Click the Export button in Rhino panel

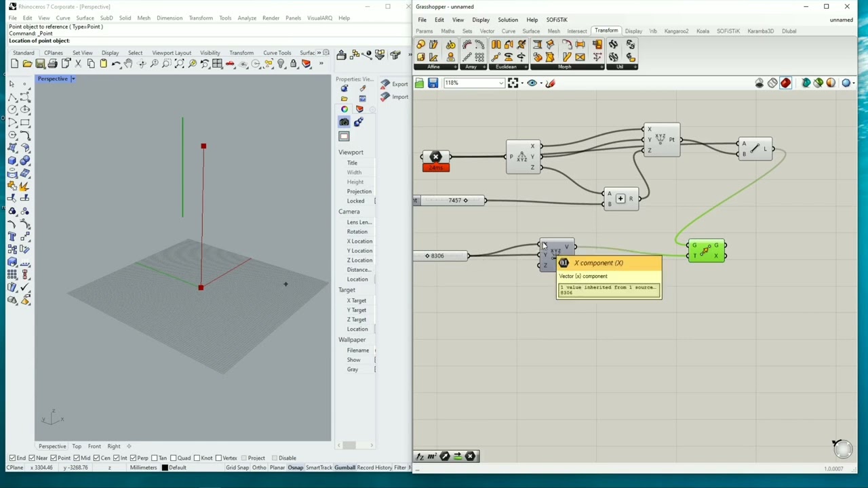pyautogui.click(x=394, y=84)
